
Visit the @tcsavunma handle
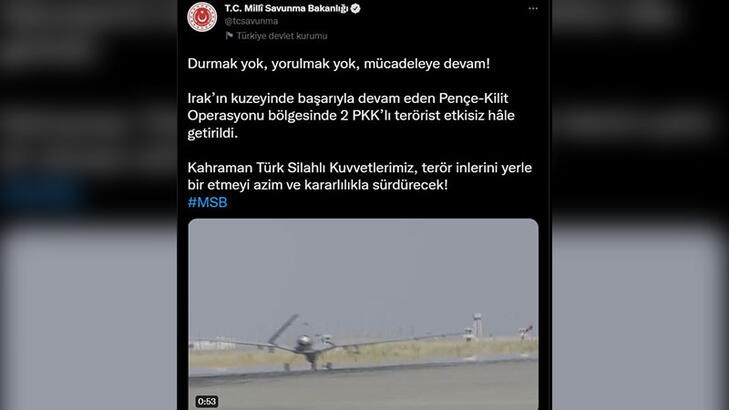pos(251,21)
